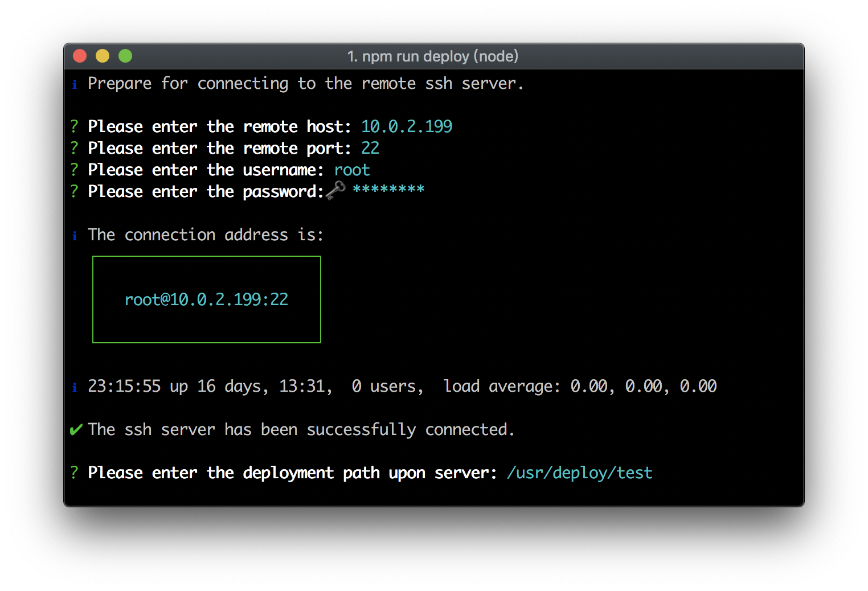Click the question mark beside remote host prompt
868x591 pixels.
point(75,126)
